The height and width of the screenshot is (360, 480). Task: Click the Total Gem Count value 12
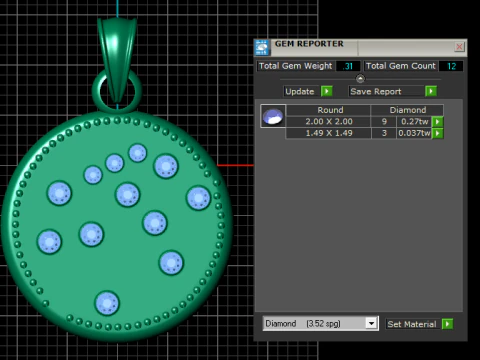[x=451, y=66]
